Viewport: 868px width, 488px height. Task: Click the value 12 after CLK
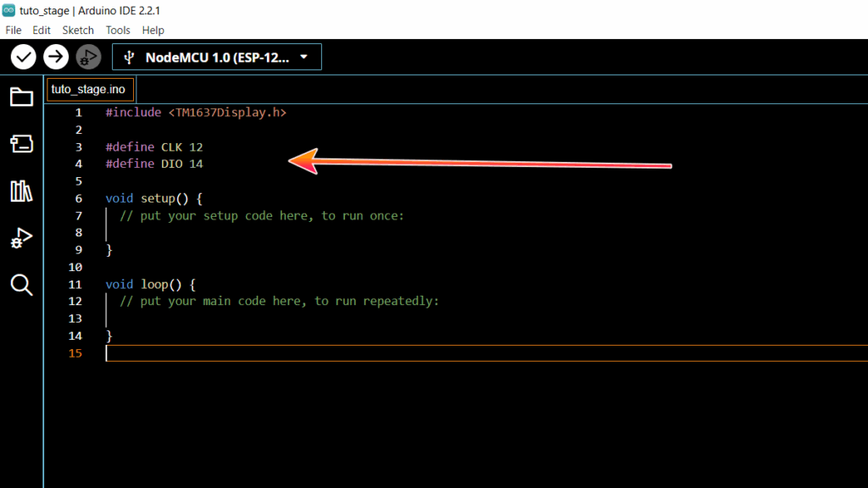(196, 147)
